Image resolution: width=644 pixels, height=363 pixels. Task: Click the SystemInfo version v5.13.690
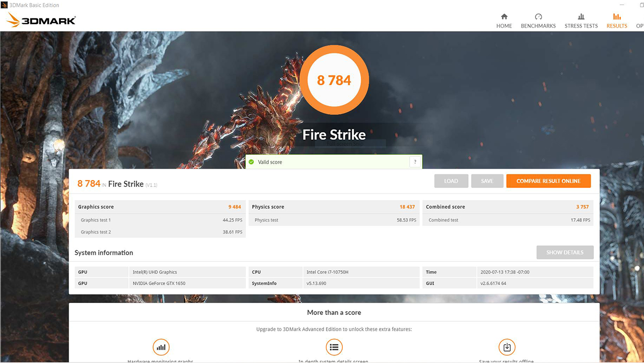(x=316, y=284)
